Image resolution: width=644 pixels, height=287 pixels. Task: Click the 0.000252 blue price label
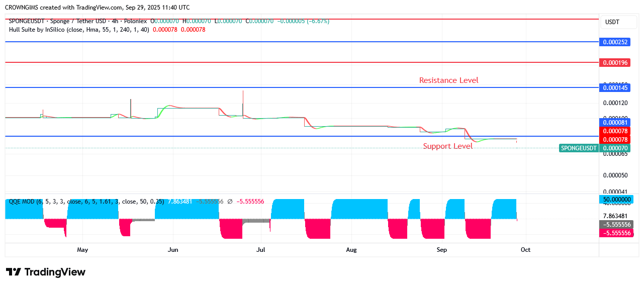pos(615,42)
